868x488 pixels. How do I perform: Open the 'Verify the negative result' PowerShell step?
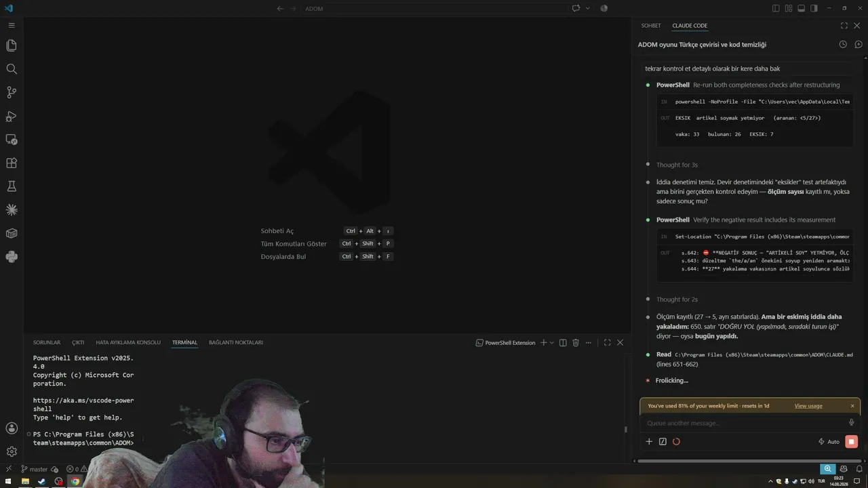pos(746,220)
